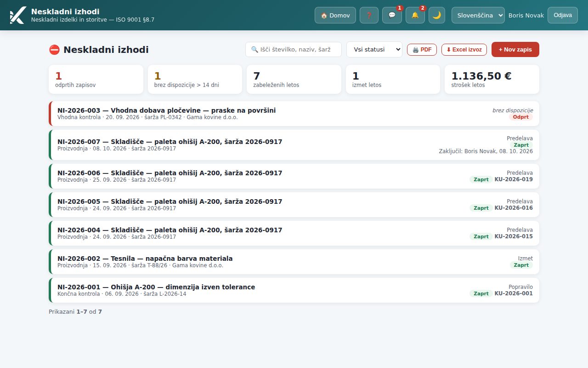Viewport: 588px width, 368px height.
Task: Open record NI-2026-006 Skladišče paleta
Action: (294, 176)
